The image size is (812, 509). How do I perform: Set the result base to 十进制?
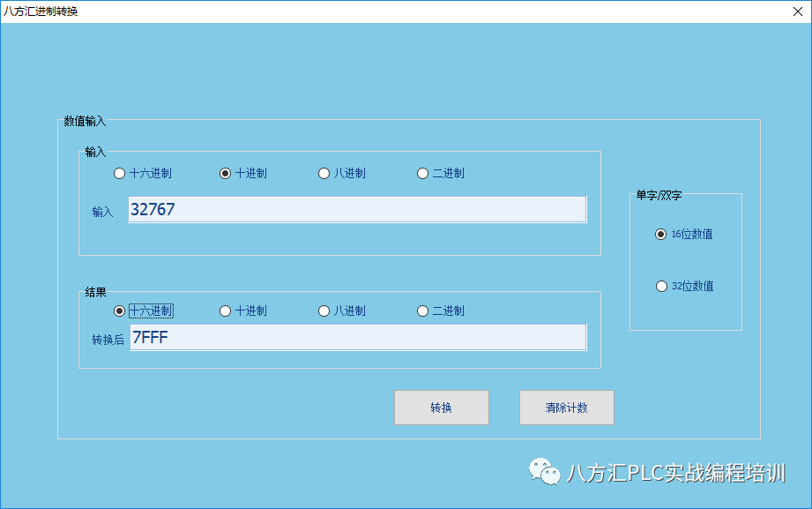click(x=226, y=311)
